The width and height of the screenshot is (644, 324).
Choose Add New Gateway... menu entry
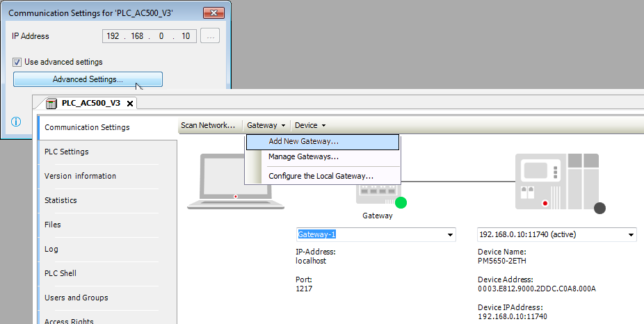(323, 142)
